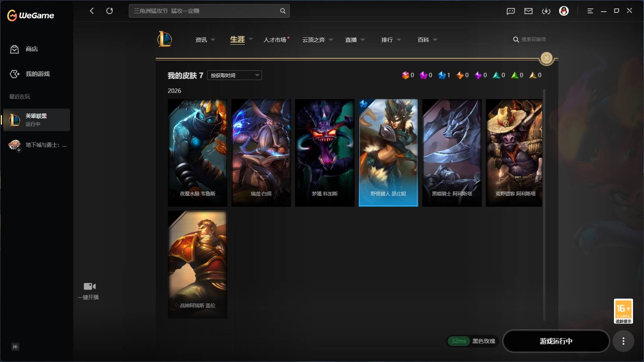Click the pink-orange multicolor gem icon
Screen dimensions: 644x362
405,75
